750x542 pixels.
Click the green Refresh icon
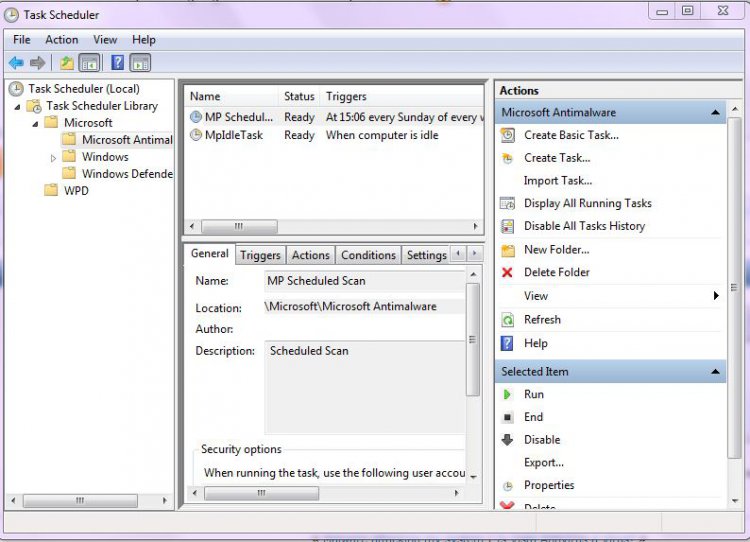click(507, 320)
